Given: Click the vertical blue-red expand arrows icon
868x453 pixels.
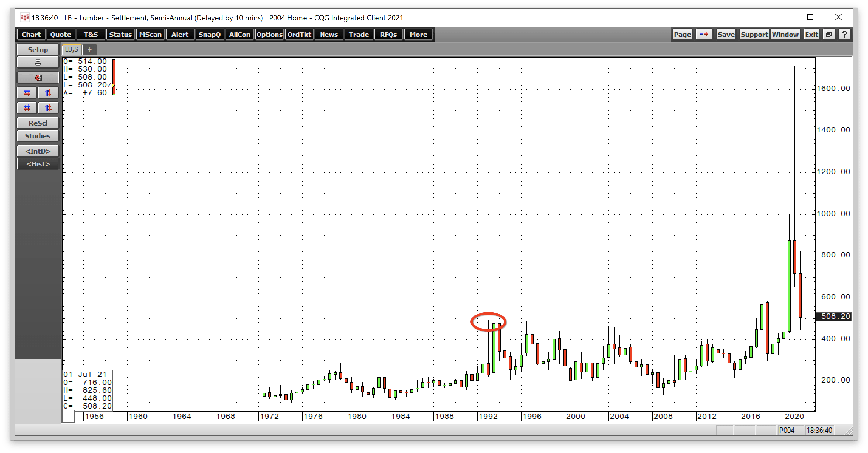Looking at the screenshot, I should (48, 93).
